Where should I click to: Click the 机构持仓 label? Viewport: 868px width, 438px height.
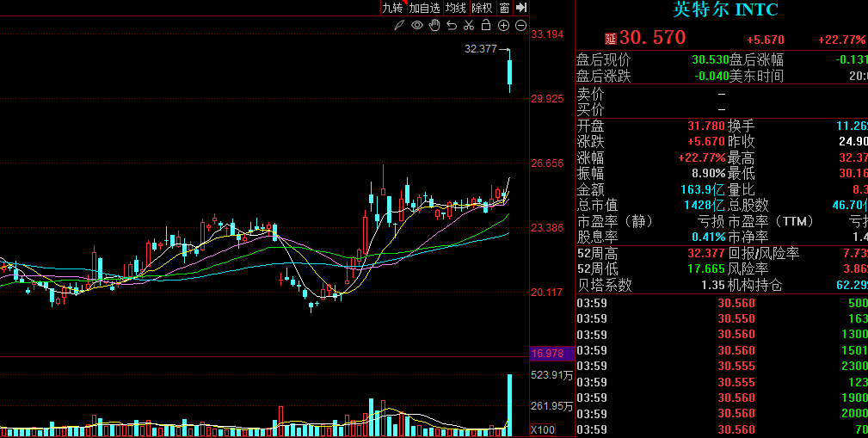pos(755,285)
